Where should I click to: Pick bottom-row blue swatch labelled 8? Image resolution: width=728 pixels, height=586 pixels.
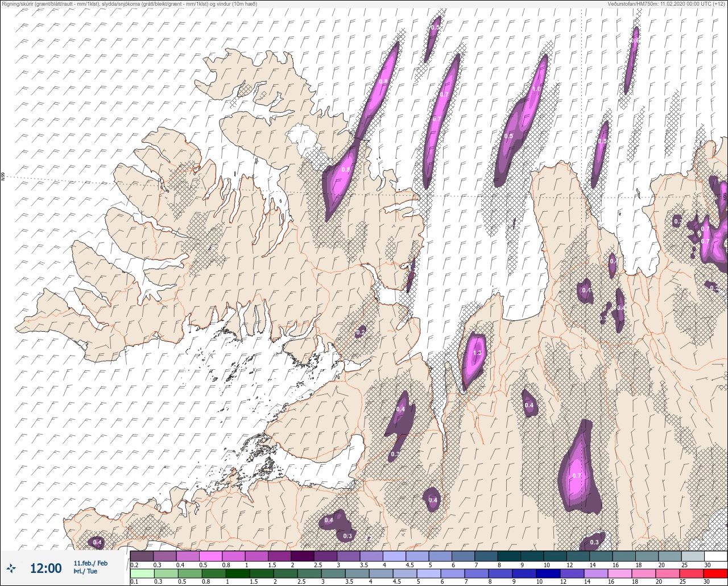(x=500, y=573)
